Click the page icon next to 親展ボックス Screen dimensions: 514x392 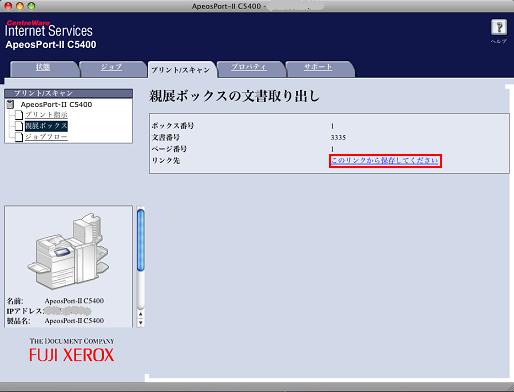coord(19,126)
